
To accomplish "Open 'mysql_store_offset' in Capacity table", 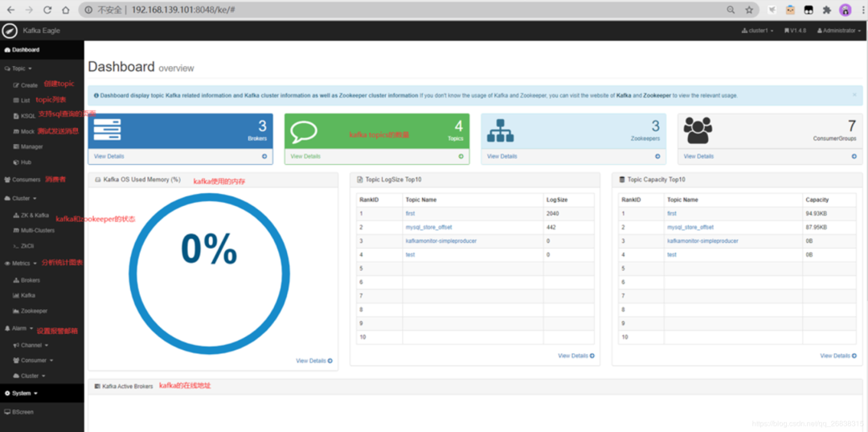I will [x=690, y=227].
